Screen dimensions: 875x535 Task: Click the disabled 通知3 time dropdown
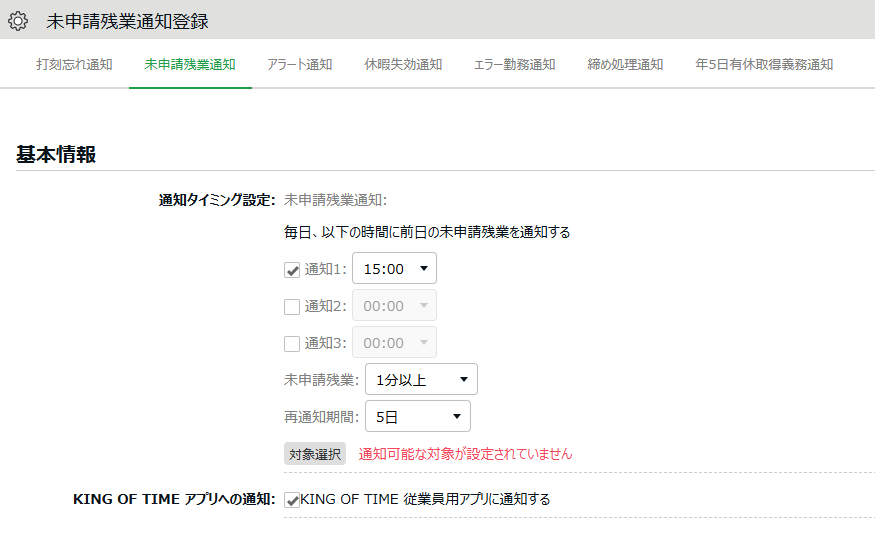(x=395, y=342)
